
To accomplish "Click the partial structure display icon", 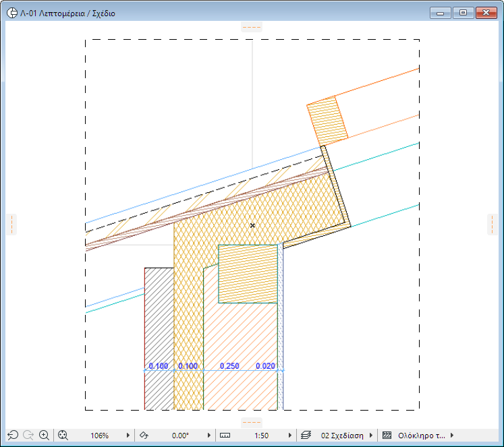I will (387, 435).
